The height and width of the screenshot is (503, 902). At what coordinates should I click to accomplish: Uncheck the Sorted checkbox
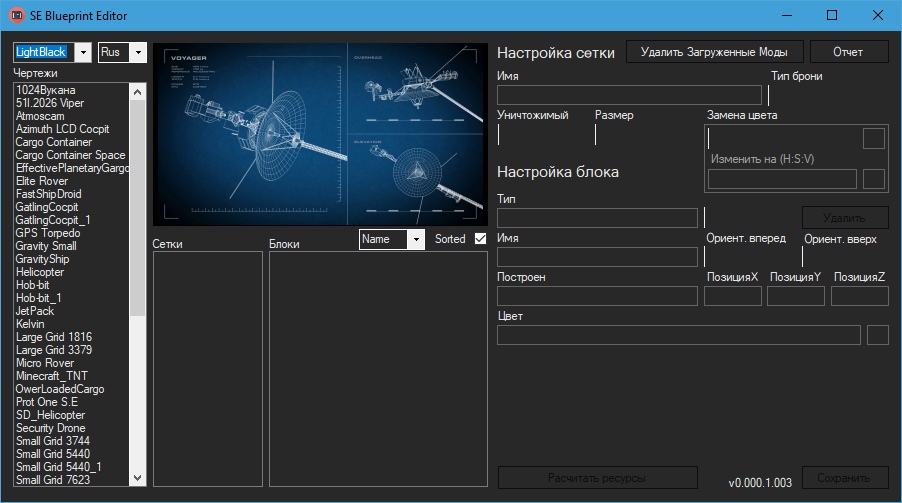pyautogui.click(x=480, y=239)
